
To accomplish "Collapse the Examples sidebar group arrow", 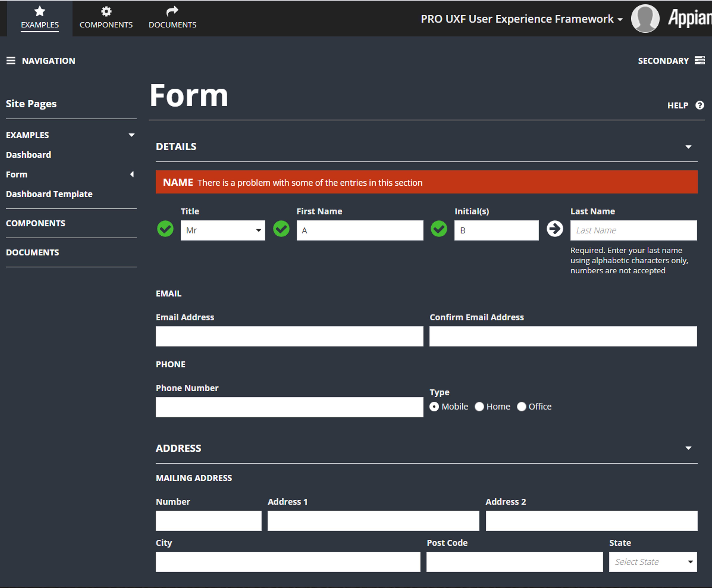I will pos(132,135).
